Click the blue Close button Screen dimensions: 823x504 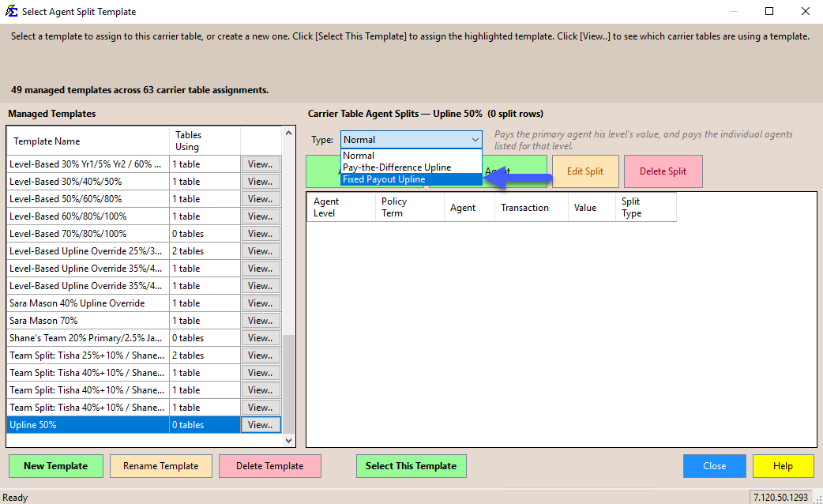[x=714, y=466]
